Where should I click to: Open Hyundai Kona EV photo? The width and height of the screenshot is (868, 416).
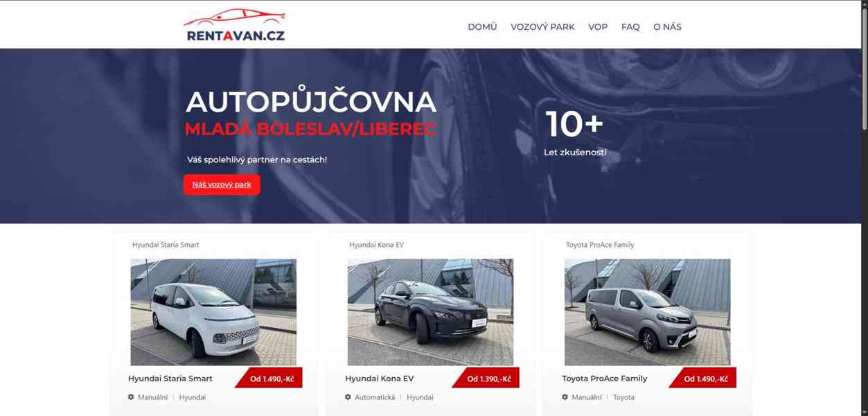point(430,312)
